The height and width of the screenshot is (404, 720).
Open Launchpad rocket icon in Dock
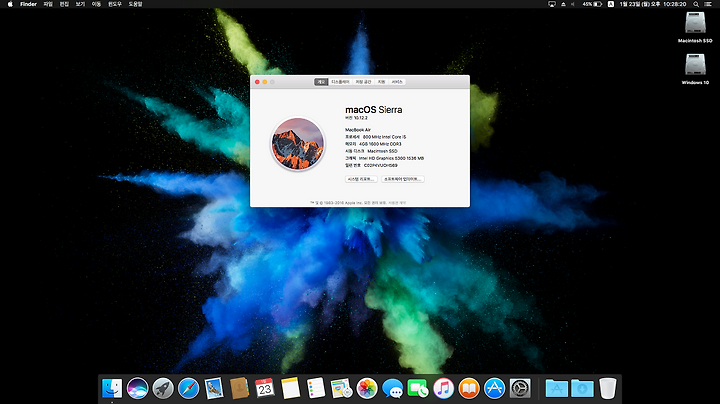pyautogui.click(x=163, y=388)
